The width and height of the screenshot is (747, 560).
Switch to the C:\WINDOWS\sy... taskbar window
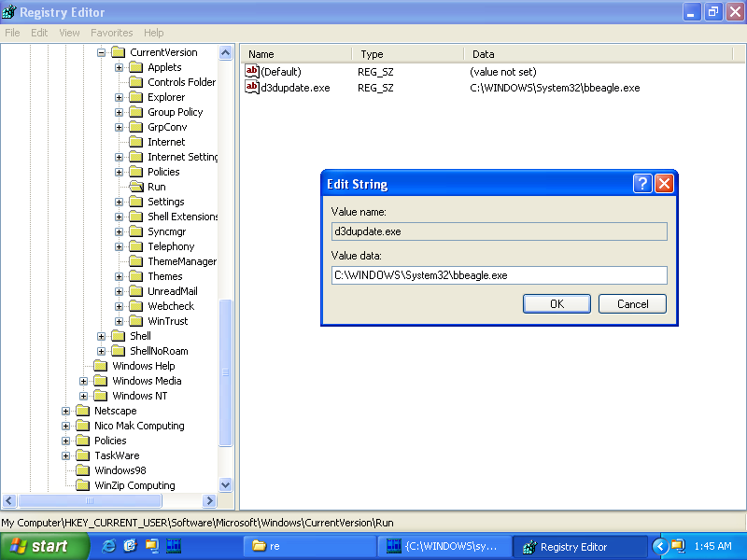[444, 546]
